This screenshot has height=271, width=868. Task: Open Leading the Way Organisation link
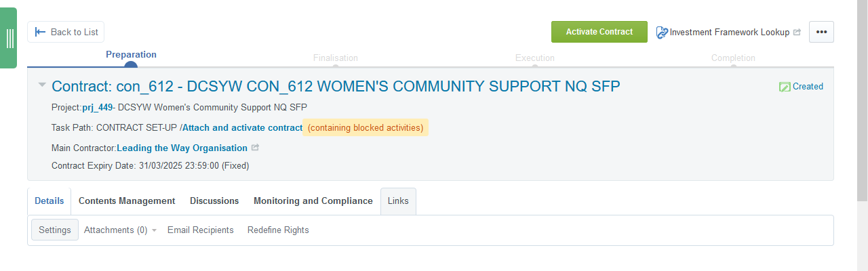pos(182,148)
